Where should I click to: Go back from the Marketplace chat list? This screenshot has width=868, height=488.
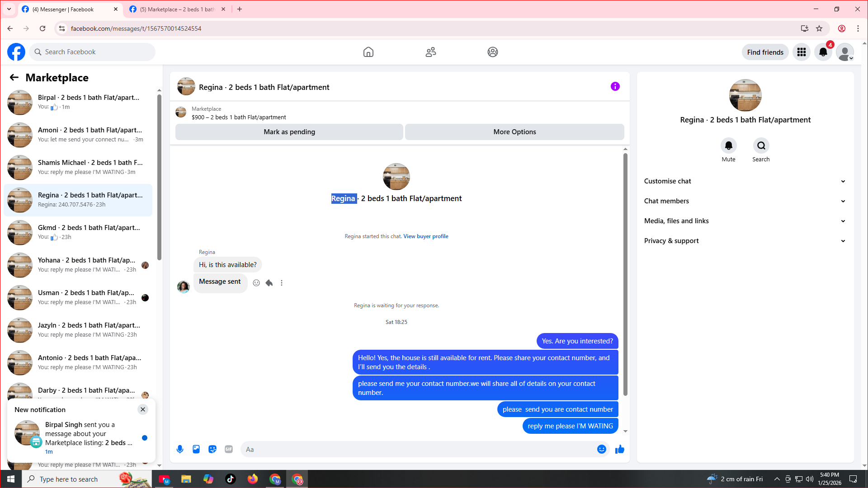14,78
